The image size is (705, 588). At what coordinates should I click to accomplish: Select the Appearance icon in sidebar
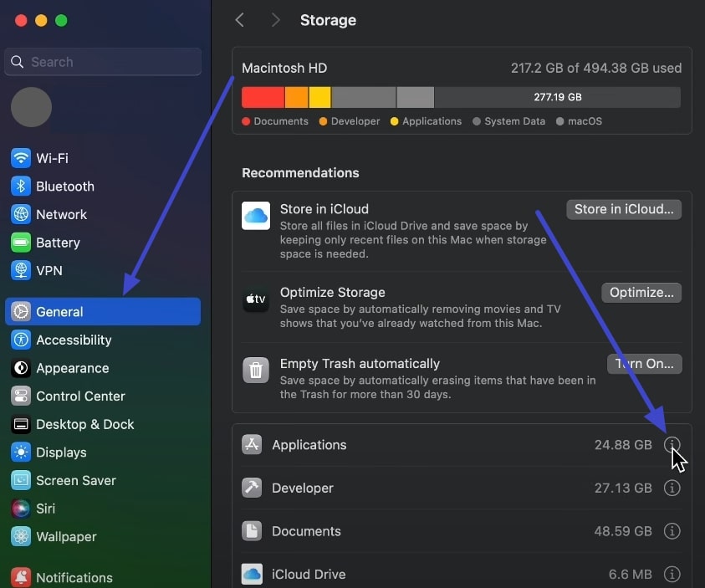(21, 368)
